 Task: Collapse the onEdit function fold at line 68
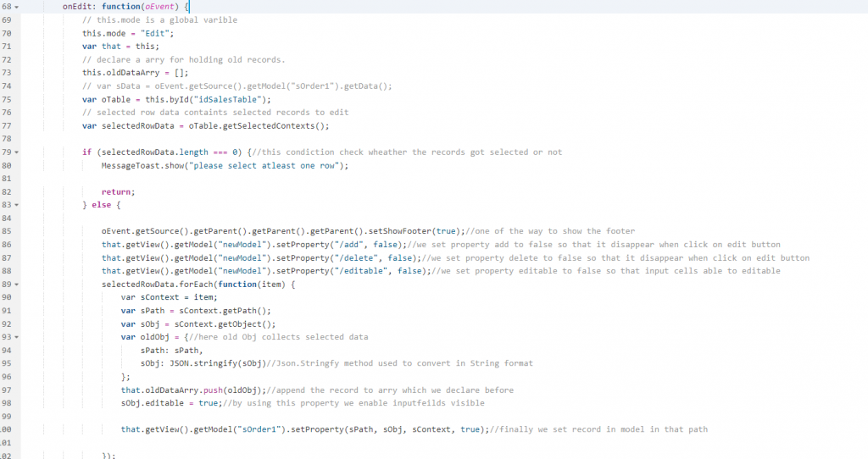pyautogui.click(x=17, y=7)
